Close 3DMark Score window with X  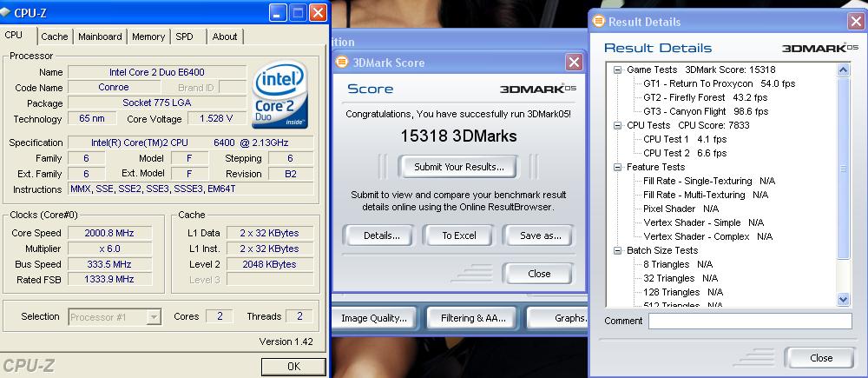[x=574, y=62]
